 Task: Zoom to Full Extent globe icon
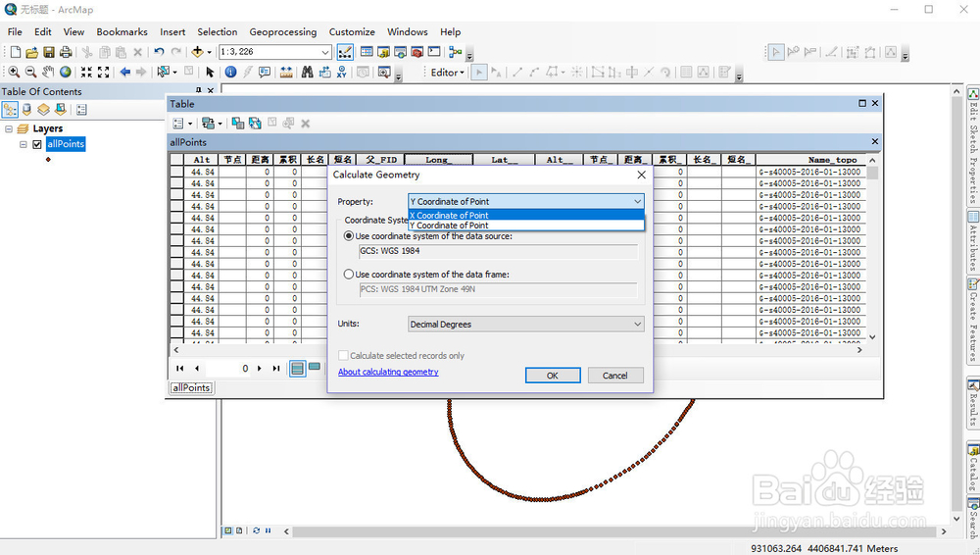coord(65,73)
